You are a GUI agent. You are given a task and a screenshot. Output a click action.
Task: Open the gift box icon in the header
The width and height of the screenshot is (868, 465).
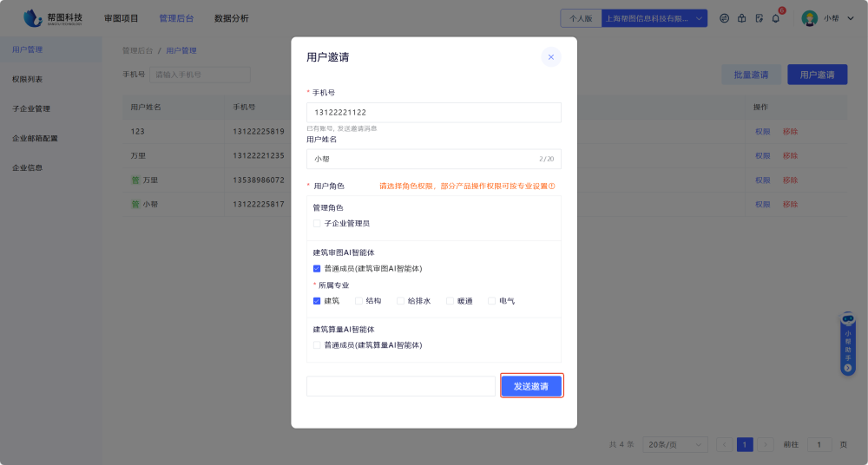click(742, 18)
